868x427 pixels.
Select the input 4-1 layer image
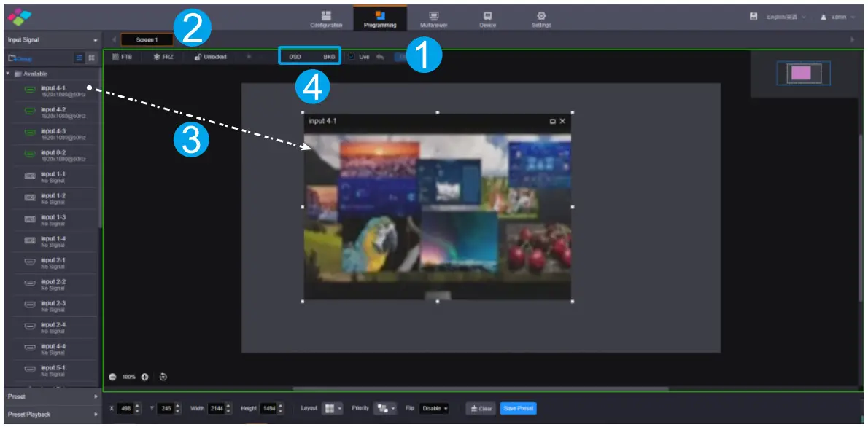click(438, 216)
